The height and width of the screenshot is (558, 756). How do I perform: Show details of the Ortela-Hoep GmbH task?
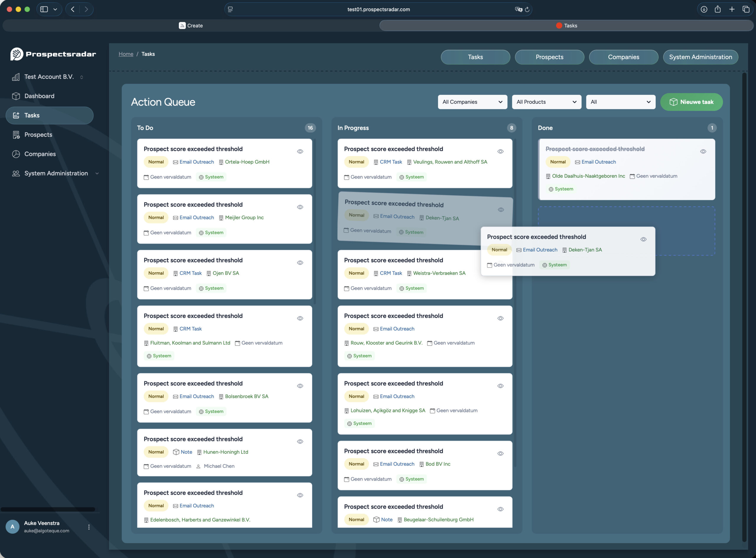click(x=300, y=151)
